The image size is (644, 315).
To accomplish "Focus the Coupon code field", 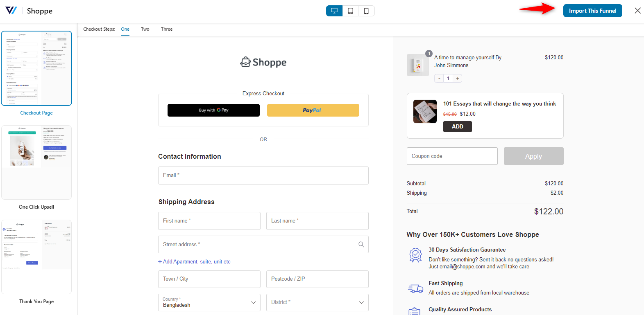I will (452, 156).
